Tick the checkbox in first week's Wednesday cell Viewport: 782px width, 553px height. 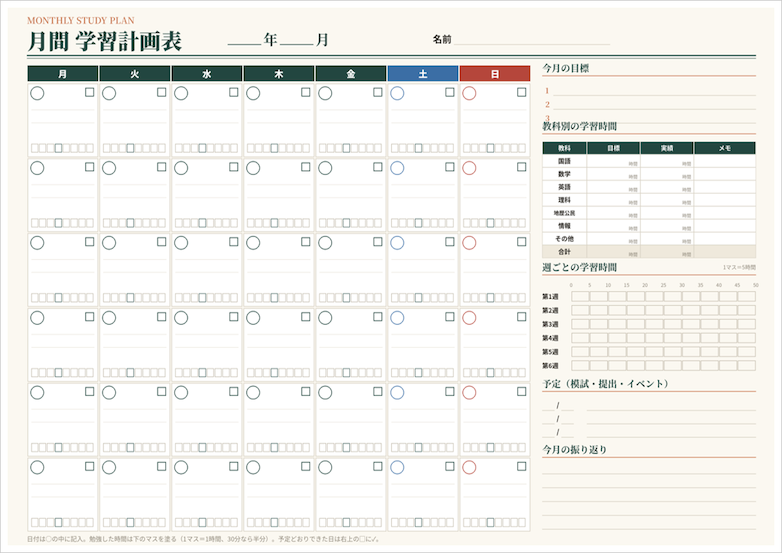(x=233, y=92)
